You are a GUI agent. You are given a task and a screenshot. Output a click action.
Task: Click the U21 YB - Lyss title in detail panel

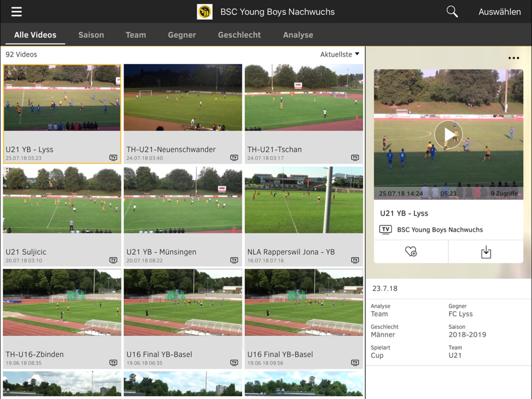coord(404,213)
